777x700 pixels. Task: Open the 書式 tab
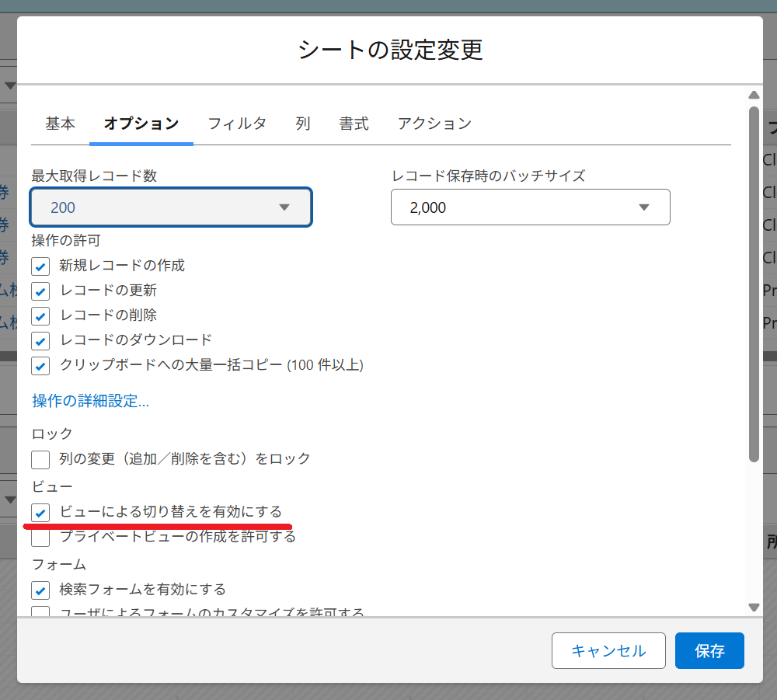coord(354,124)
